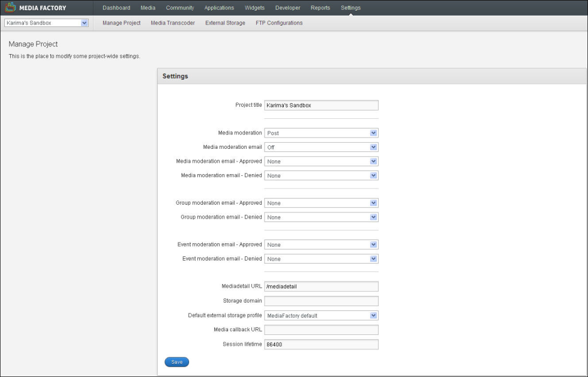Open Event moderation email - Approved dropdown
This screenshot has height=377, width=588.
tap(322, 245)
